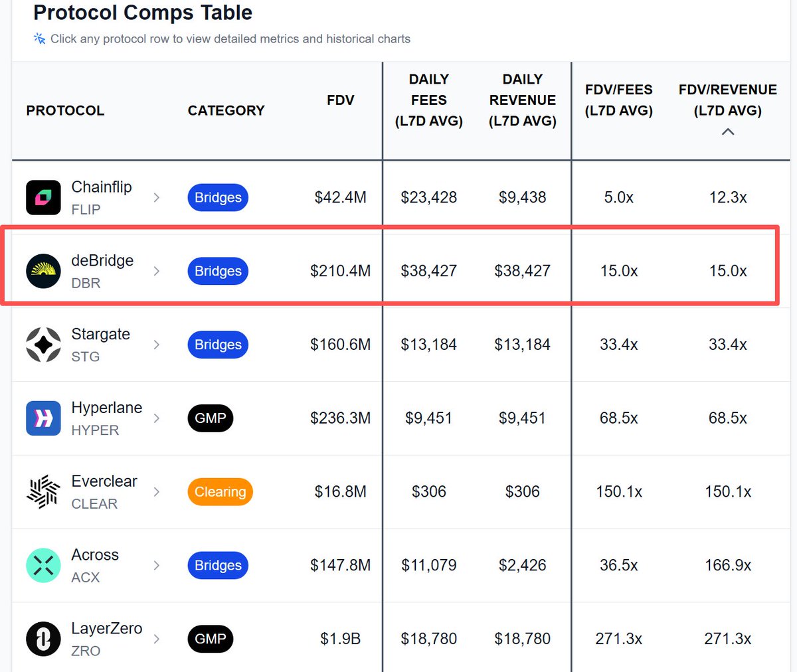
Task: Sort by DAILY FEES (L7D AVG) header
Action: pyautogui.click(x=429, y=100)
